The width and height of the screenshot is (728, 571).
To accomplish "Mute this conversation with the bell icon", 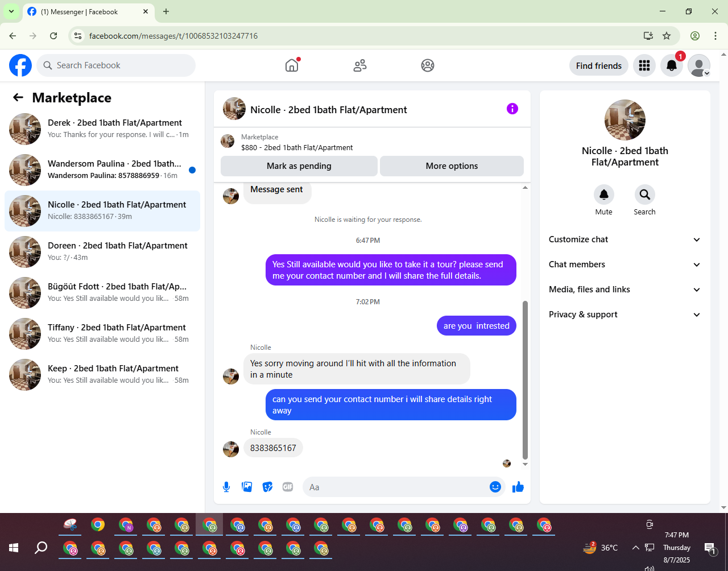I will click(x=604, y=195).
